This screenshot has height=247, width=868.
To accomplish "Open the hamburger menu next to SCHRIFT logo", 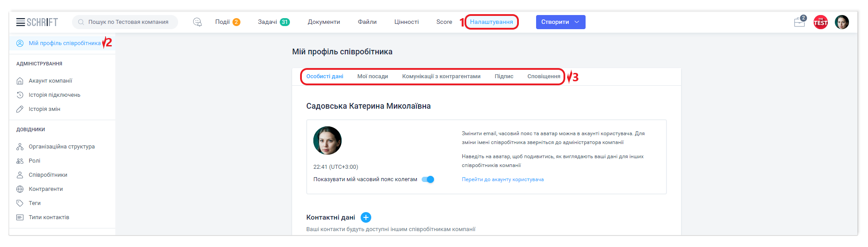I will coord(20,22).
